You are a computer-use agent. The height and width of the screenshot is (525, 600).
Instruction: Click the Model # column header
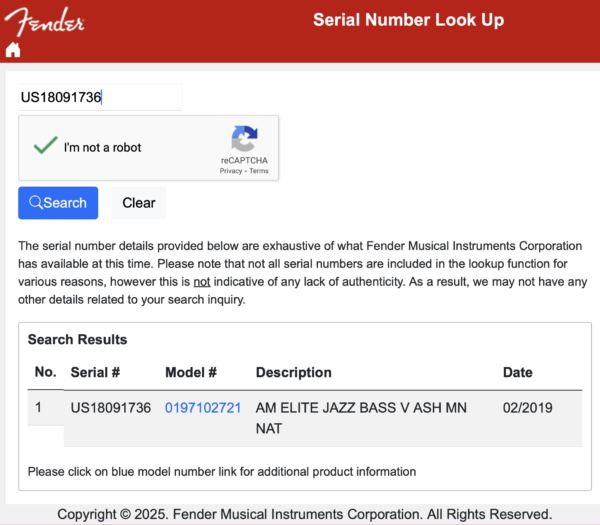point(191,372)
